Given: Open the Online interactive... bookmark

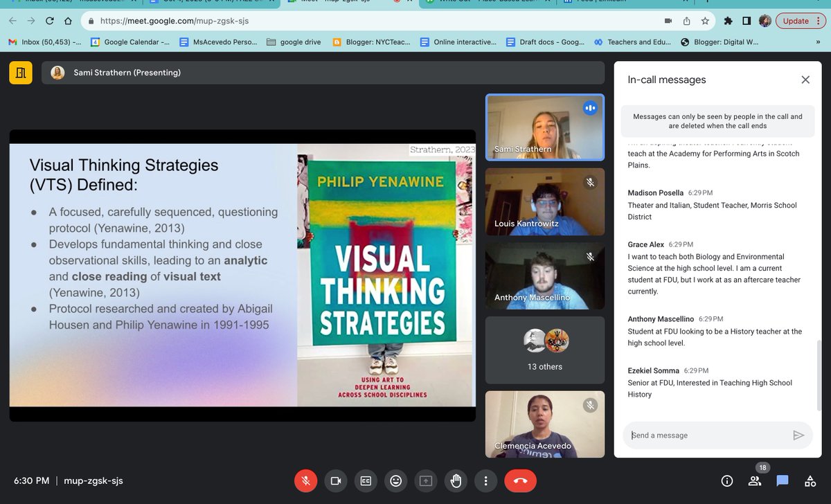Looking at the screenshot, I should [x=458, y=42].
